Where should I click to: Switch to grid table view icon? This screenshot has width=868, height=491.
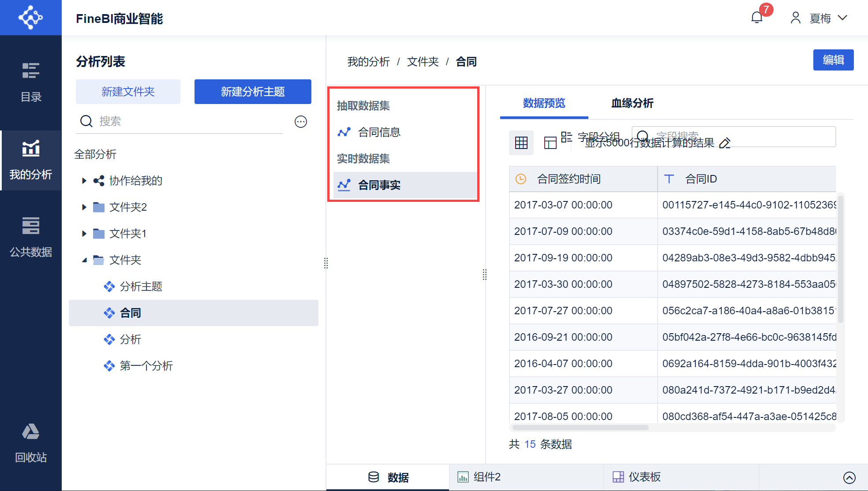tap(521, 143)
